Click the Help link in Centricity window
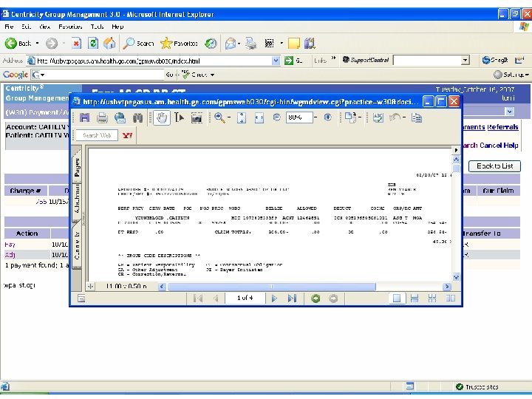This screenshot has width=532, height=399. click(511, 146)
